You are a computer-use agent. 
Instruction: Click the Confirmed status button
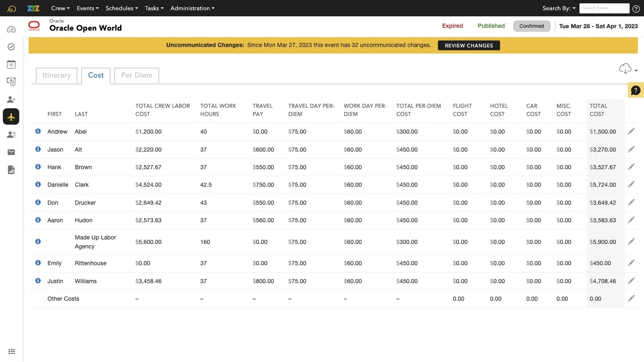[532, 26]
